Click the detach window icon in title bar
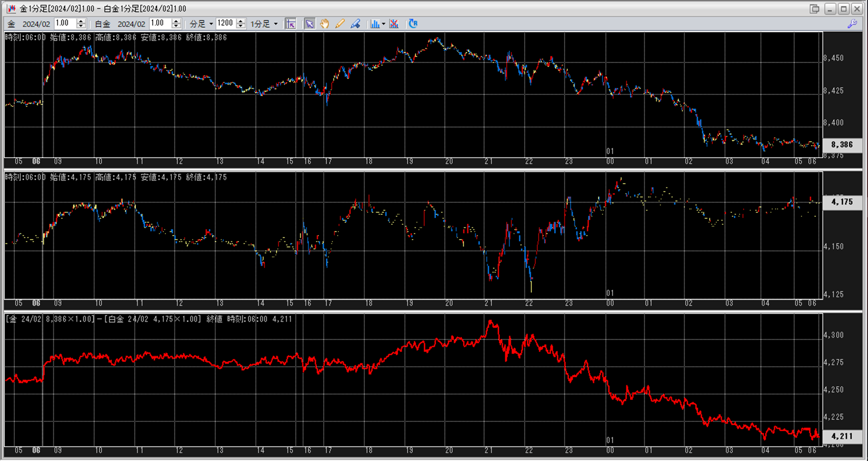 click(814, 9)
